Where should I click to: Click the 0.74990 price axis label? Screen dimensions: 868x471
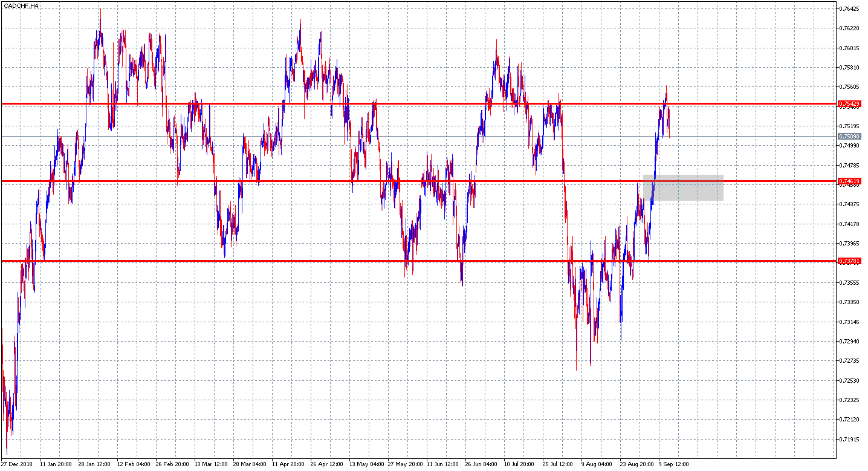click(850, 146)
